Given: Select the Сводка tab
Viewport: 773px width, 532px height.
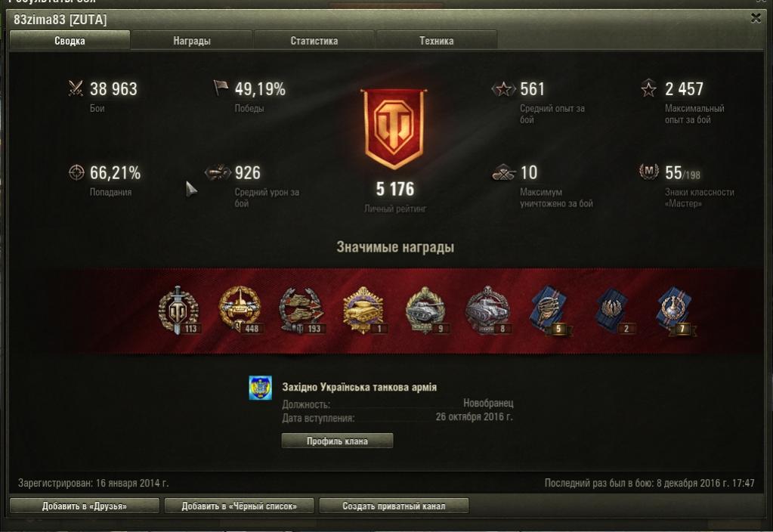Looking at the screenshot, I should [70, 41].
